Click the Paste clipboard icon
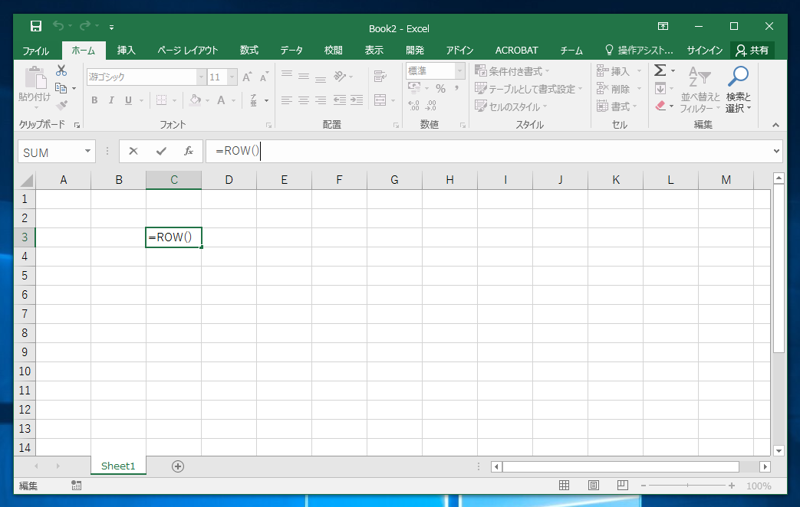 (35, 79)
